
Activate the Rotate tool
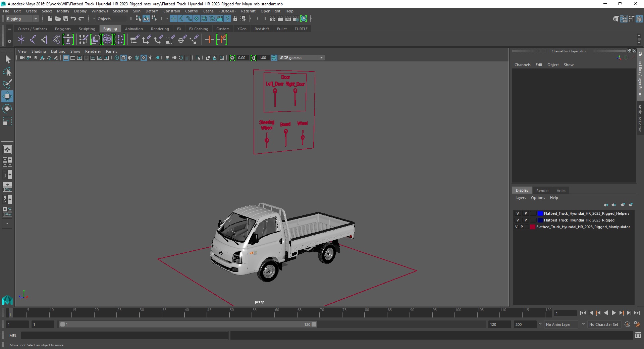tap(7, 109)
